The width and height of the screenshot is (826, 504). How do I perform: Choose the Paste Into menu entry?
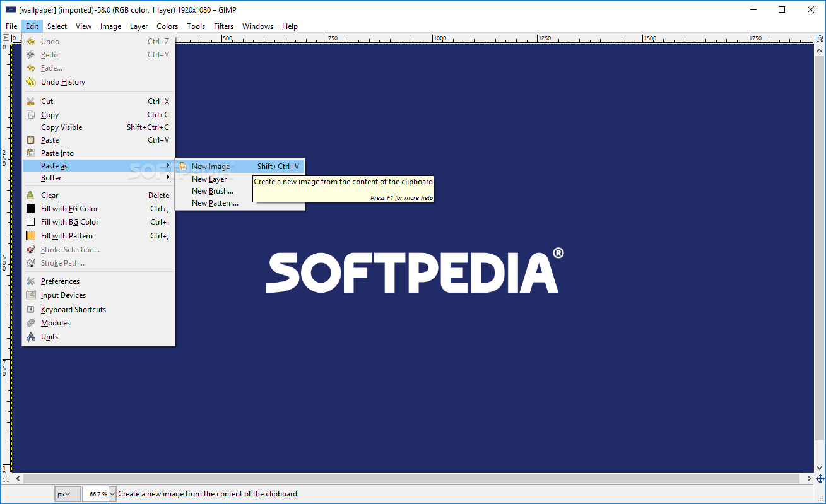[x=98, y=153]
